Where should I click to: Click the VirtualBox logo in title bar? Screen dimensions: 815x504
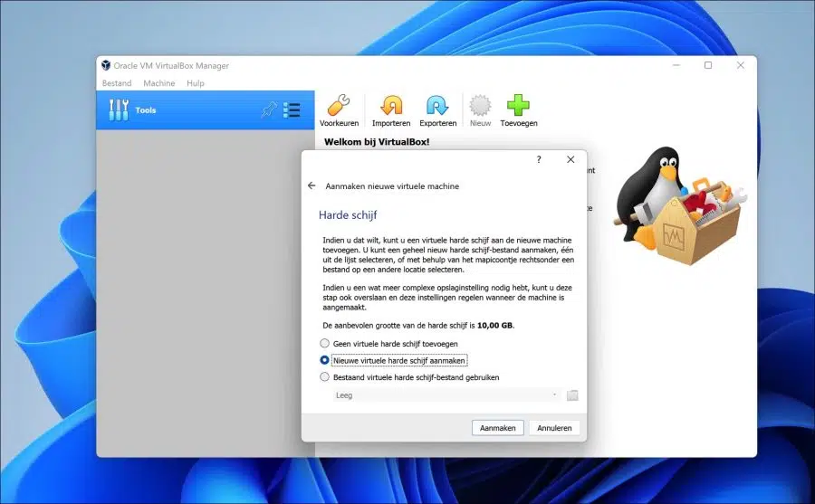click(106, 65)
